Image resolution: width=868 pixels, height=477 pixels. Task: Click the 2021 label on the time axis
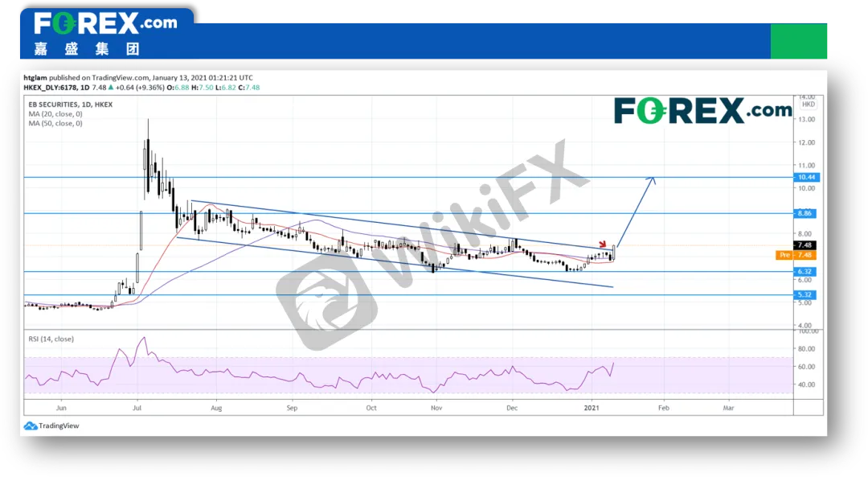click(x=592, y=408)
